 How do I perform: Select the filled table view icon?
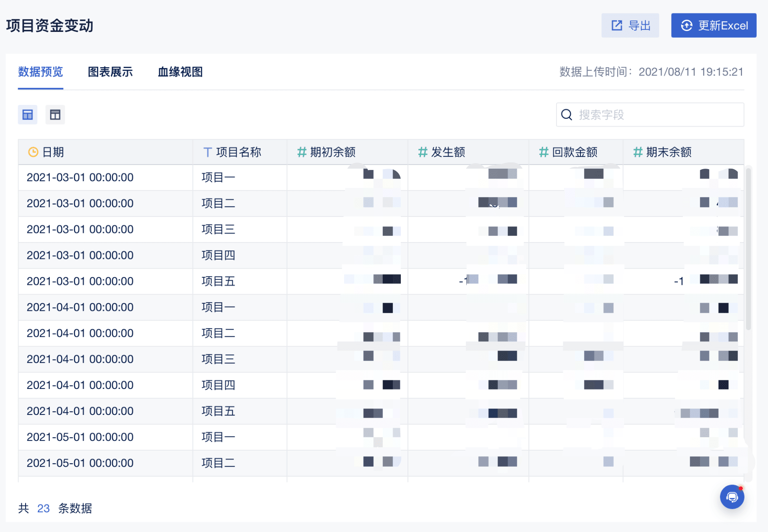(28, 115)
